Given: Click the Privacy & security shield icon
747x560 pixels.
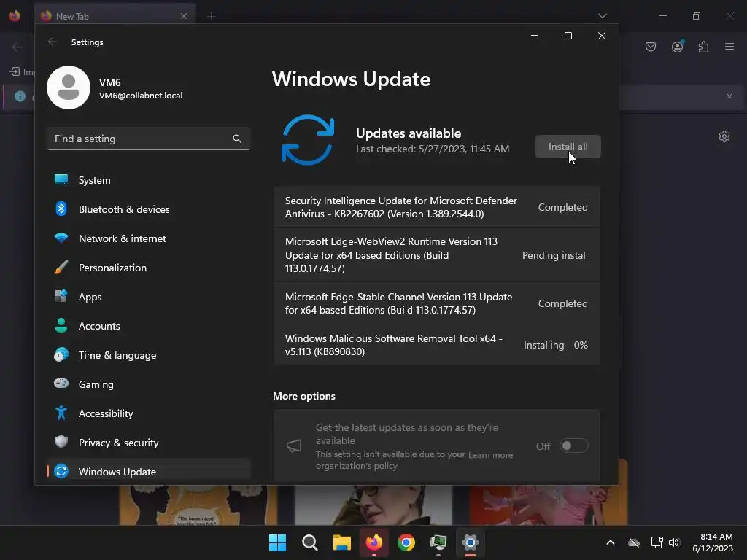Looking at the screenshot, I should coord(61,442).
